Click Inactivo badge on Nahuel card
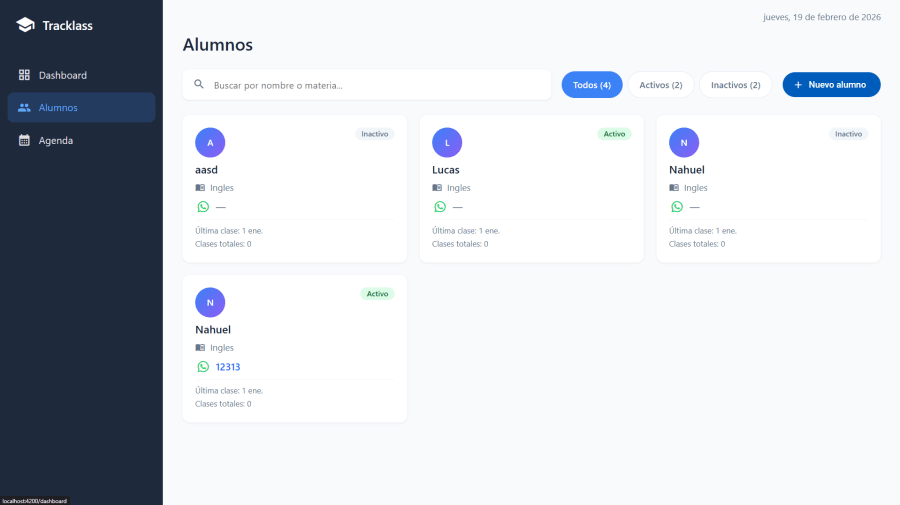This screenshot has width=900, height=505. (x=849, y=134)
